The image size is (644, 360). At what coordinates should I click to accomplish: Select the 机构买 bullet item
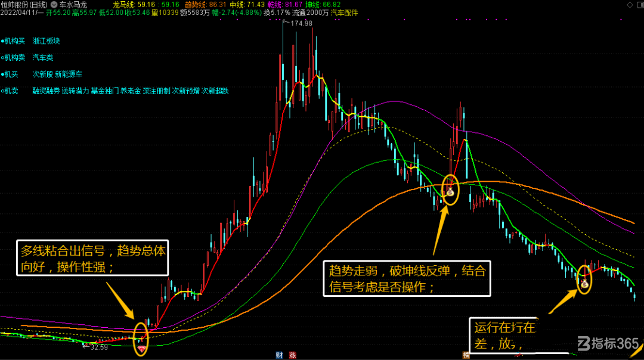[13, 41]
